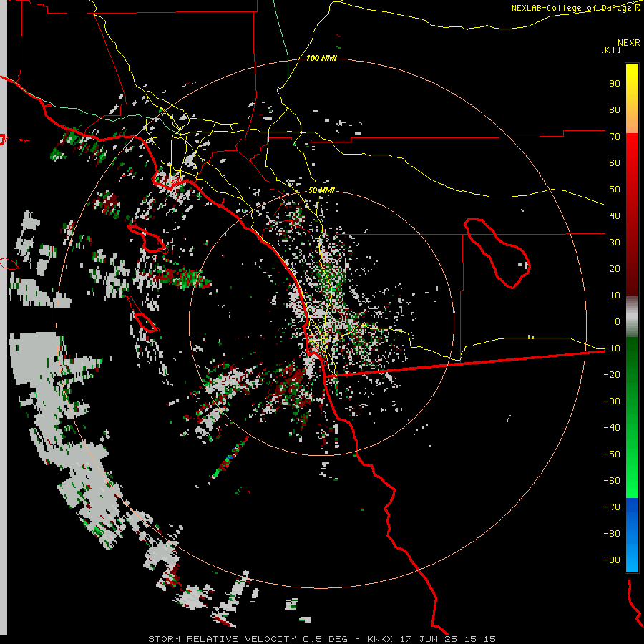Pick the light blue segment near -90
The image size is (644, 644).
tap(632, 559)
